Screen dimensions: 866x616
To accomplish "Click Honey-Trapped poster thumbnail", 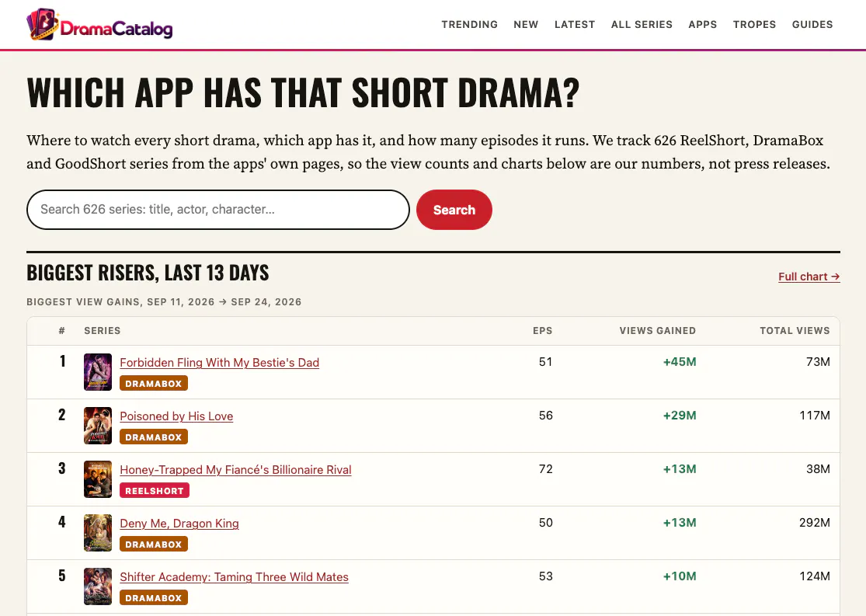I will pos(98,479).
